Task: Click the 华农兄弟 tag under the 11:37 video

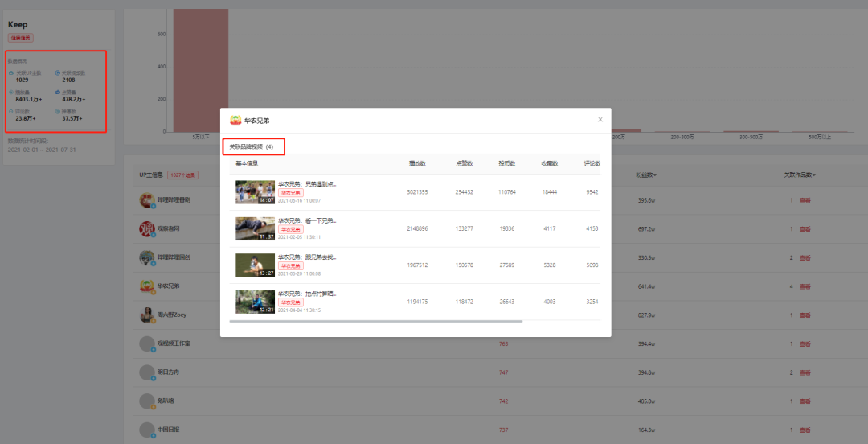Action: click(291, 229)
